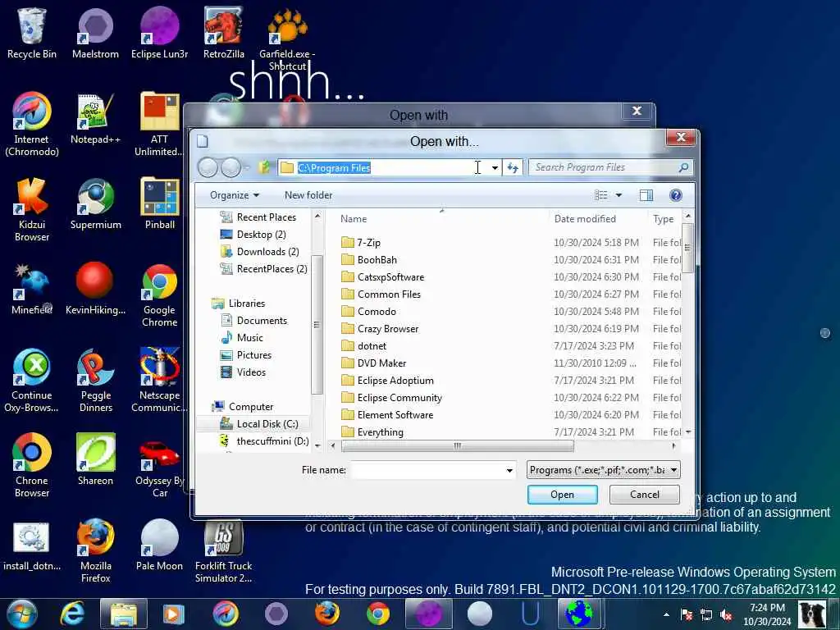The image size is (840, 630).
Task: Launch RetroZilla desktop shortcut
Action: [x=223, y=34]
